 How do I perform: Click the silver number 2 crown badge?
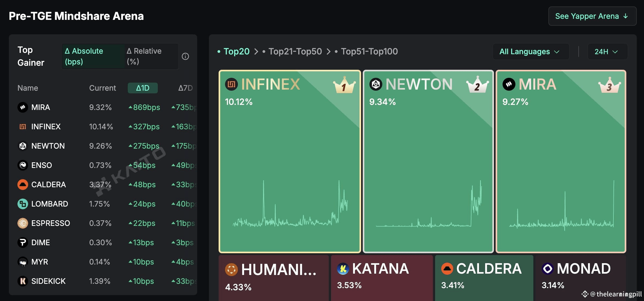tap(477, 85)
